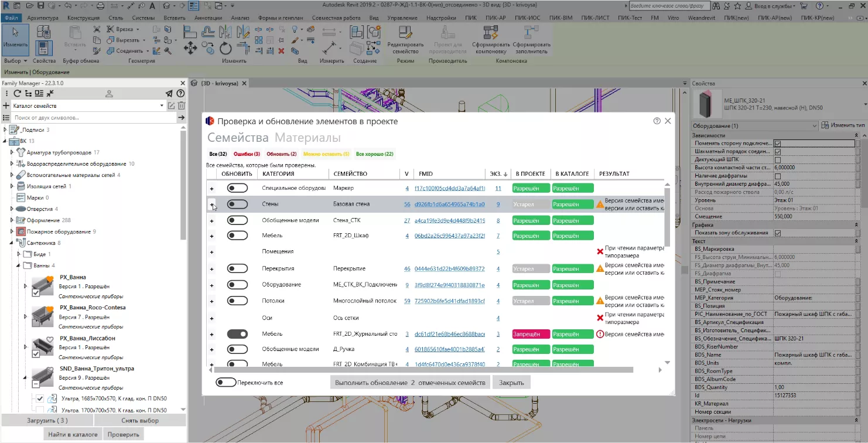
Task: Enable the Переключить все switch
Action: pyautogui.click(x=225, y=383)
